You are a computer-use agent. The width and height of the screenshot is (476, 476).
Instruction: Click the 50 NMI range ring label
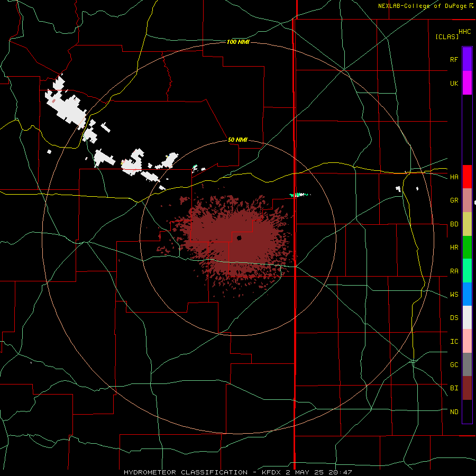(x=237, y=140)
